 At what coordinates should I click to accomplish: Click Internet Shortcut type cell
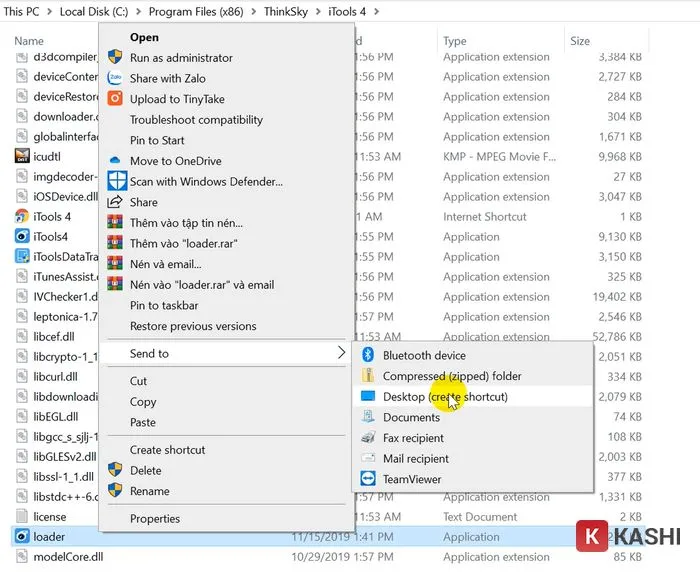[485, 217]
